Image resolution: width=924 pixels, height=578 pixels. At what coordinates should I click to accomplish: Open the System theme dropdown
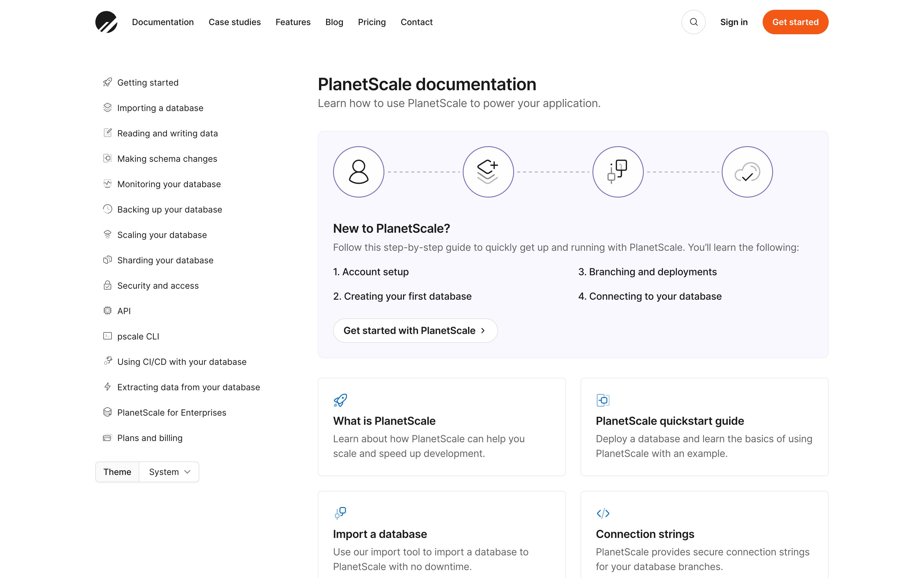169,472
